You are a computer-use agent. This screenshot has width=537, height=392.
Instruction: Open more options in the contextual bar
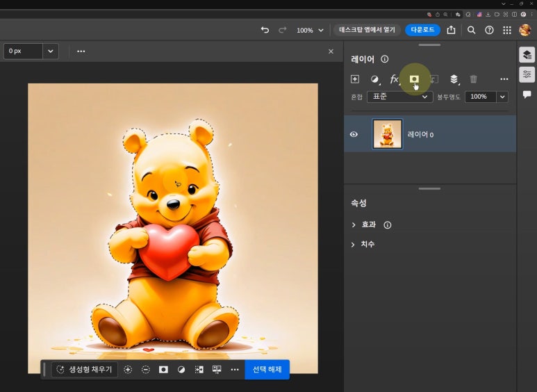235,369
